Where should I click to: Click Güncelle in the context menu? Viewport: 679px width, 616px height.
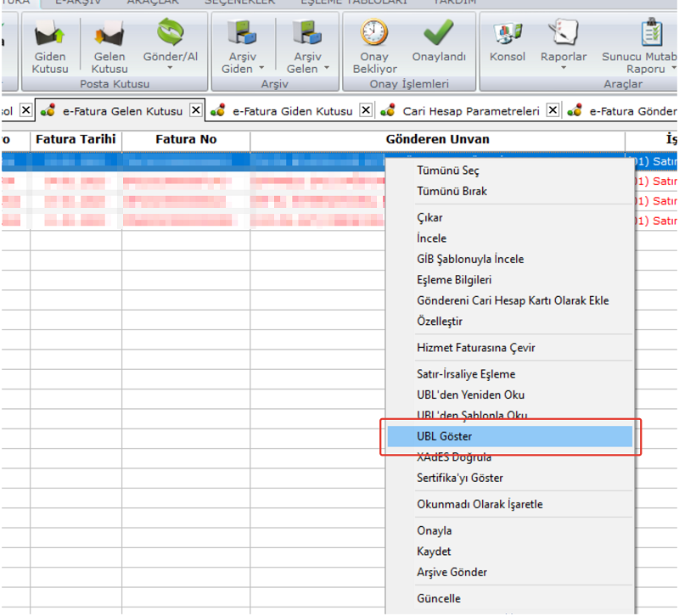pyautogui.click(x=510, y=599)
